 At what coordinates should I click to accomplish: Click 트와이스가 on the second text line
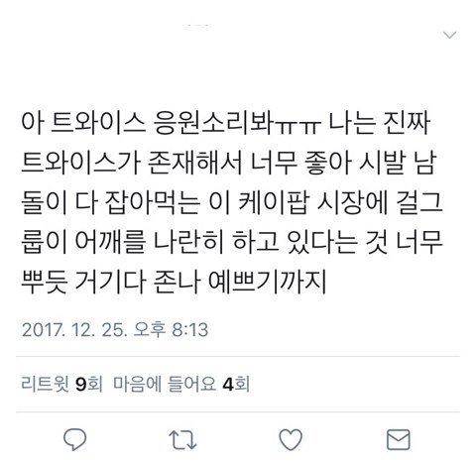(81, 163)
